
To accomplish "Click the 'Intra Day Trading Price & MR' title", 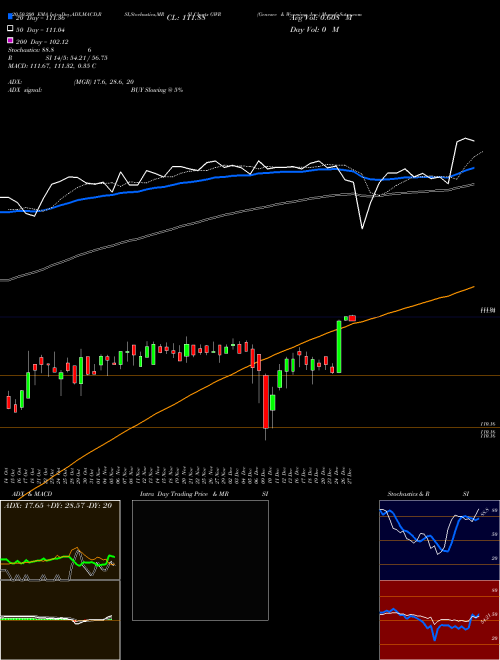I will pyautogui.click(x=184, y=494).
